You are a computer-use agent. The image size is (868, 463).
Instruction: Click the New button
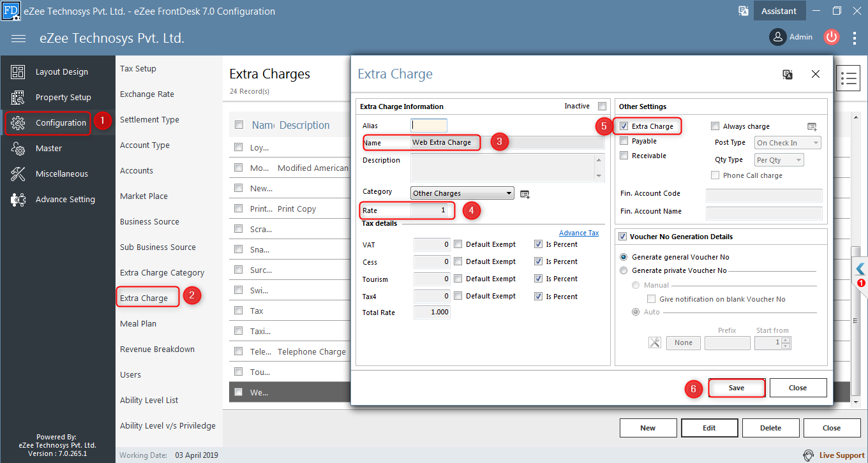pyautogui.click(x=648, y=428)
